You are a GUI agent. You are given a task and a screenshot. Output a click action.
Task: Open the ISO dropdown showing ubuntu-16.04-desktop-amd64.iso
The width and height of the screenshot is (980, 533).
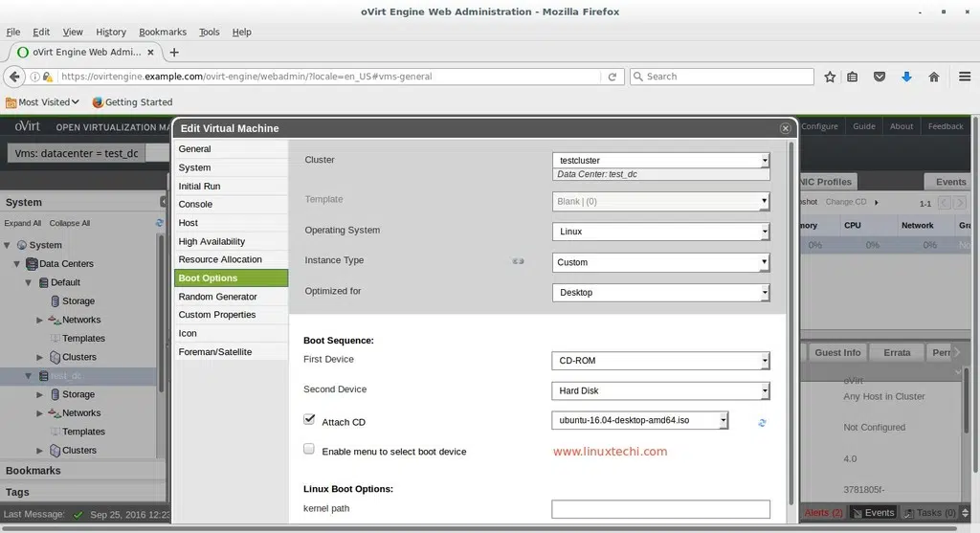640,420
